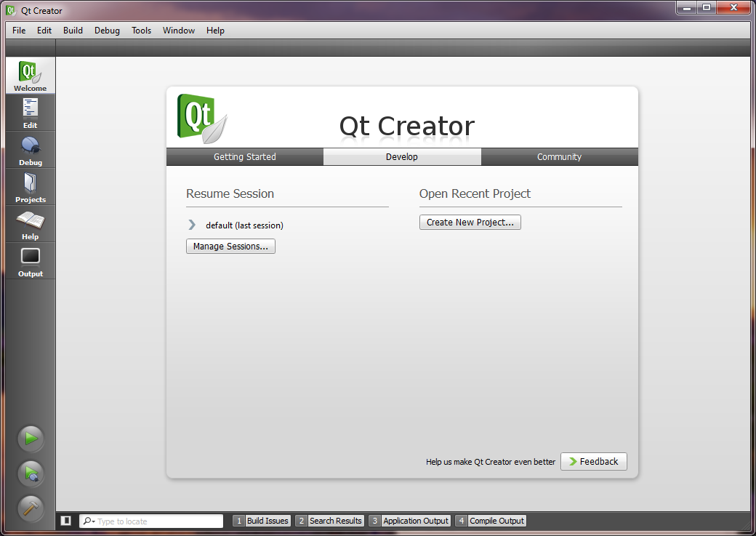Screen dimensions: 756x536
Task: Build project using the hammer icon
Action: tap(31, 508)
